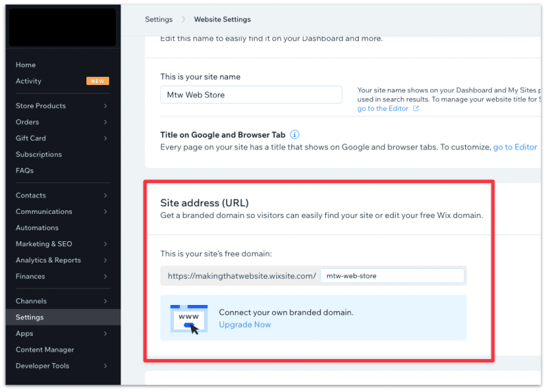Expand the Store Products submenu arrow

click(x=105, y=106)
